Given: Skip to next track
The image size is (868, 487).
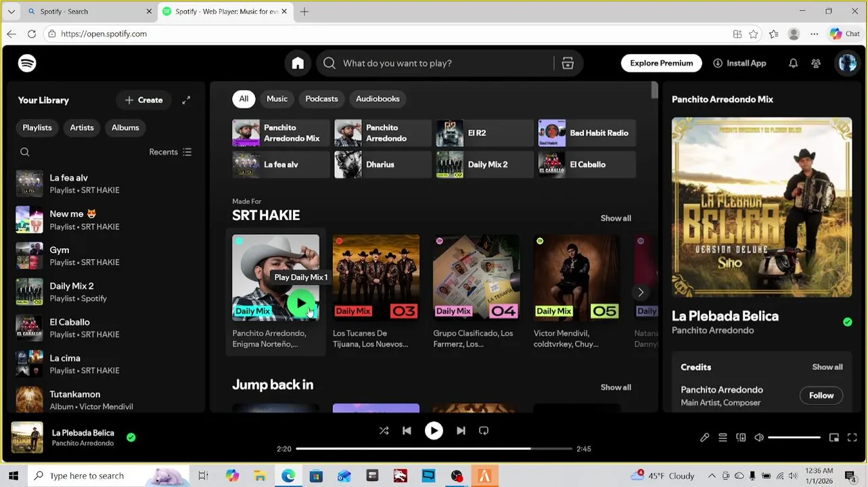Looking at the screenshot, I should point(461,431).
